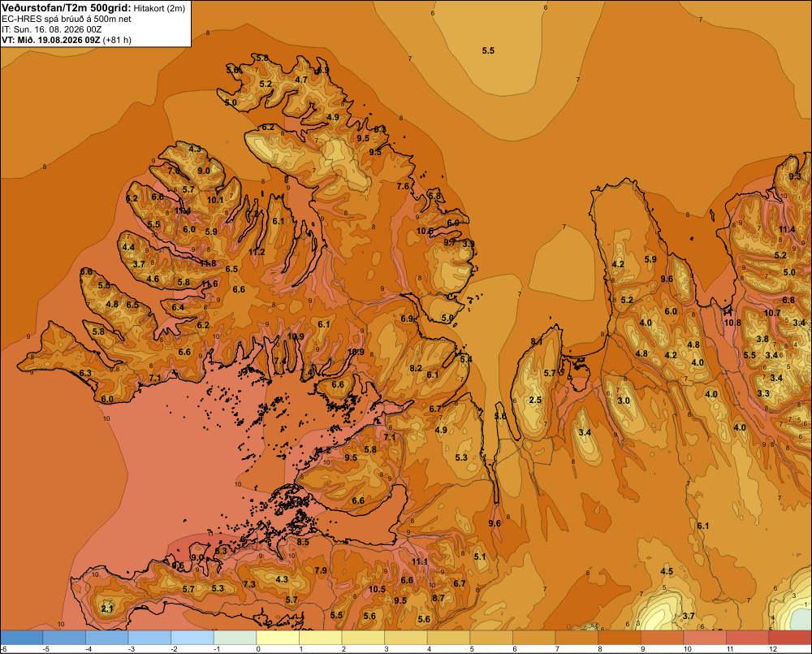Click the 3.0 temperature label

point(624,400)
